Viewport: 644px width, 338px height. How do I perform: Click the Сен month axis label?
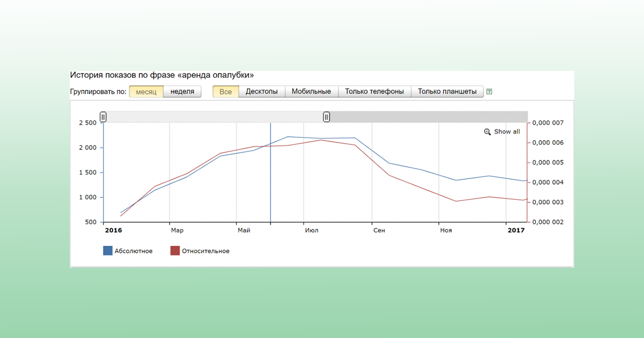pos(379,230)
